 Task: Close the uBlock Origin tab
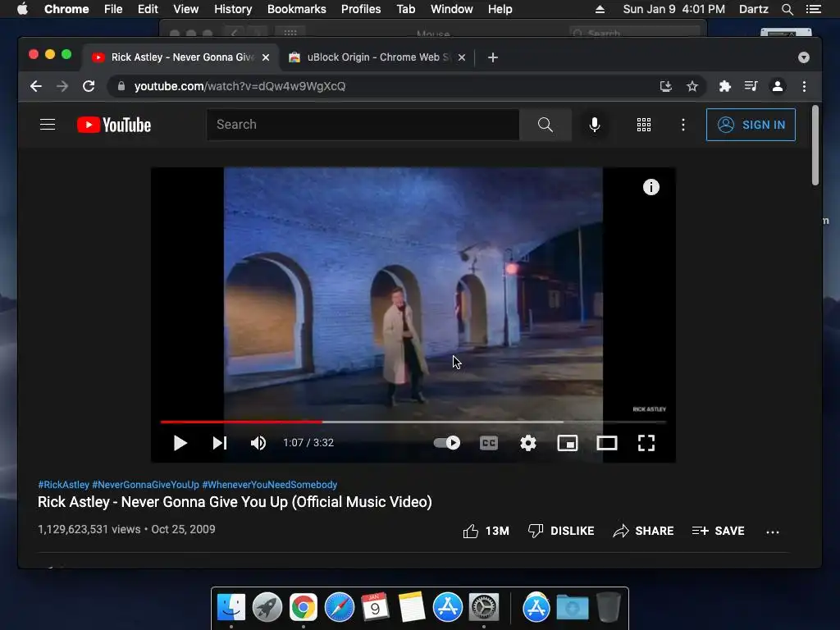(462, 57)
